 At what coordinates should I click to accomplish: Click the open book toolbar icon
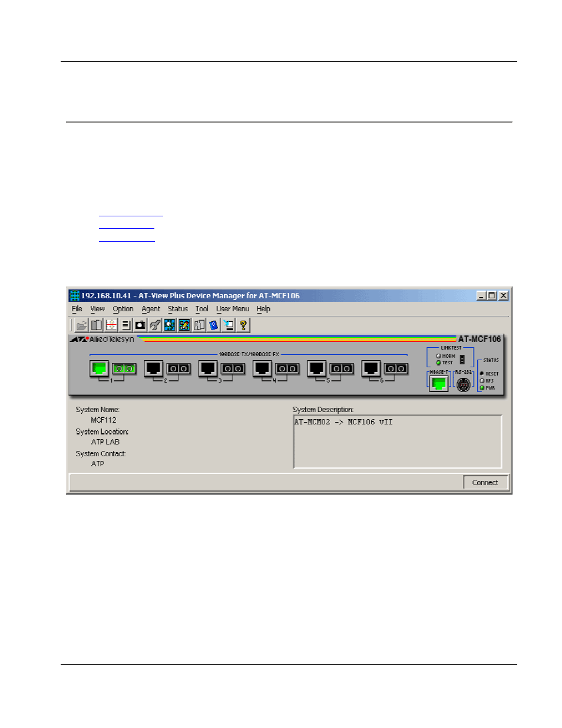96,325
